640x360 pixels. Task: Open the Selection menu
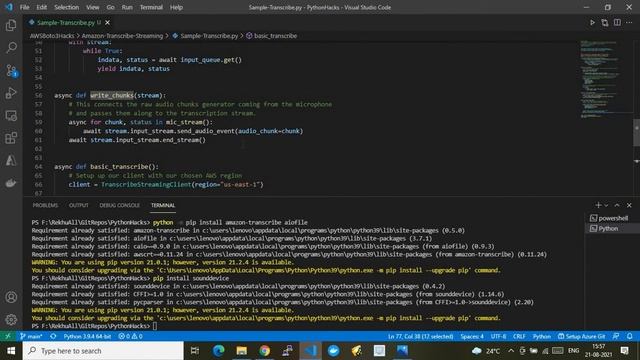coord(67,7)
